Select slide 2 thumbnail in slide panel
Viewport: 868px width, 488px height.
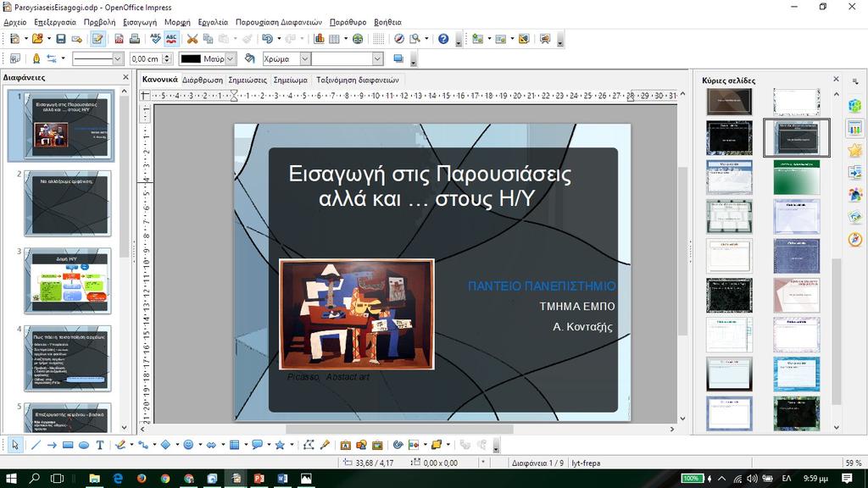68,203
